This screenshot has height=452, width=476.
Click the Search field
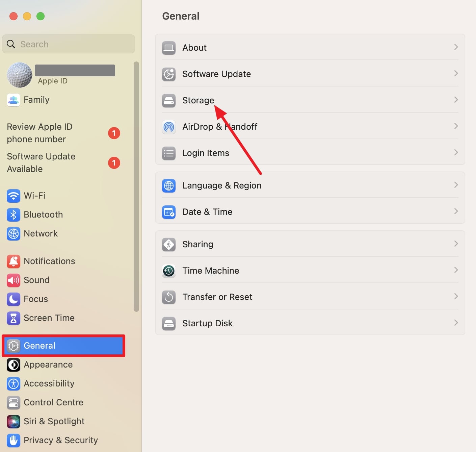coord(69,44)
